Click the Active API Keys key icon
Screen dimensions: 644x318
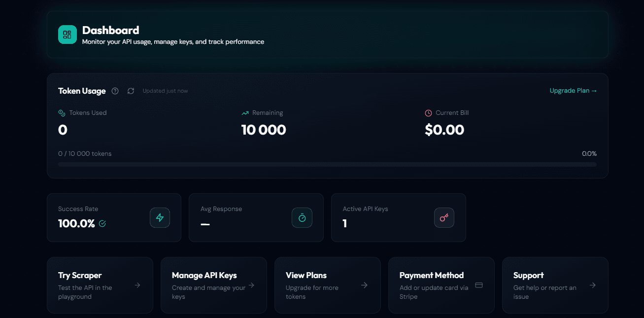click(444, 217)
